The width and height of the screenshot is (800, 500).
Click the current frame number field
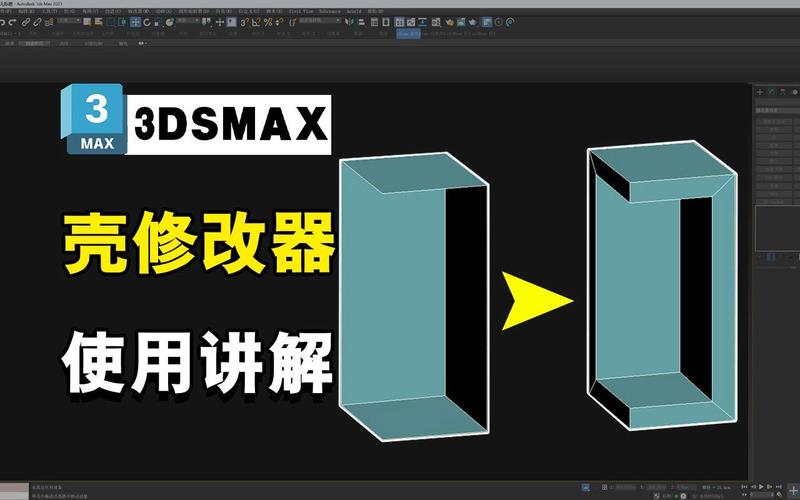(x=762, y=494)
